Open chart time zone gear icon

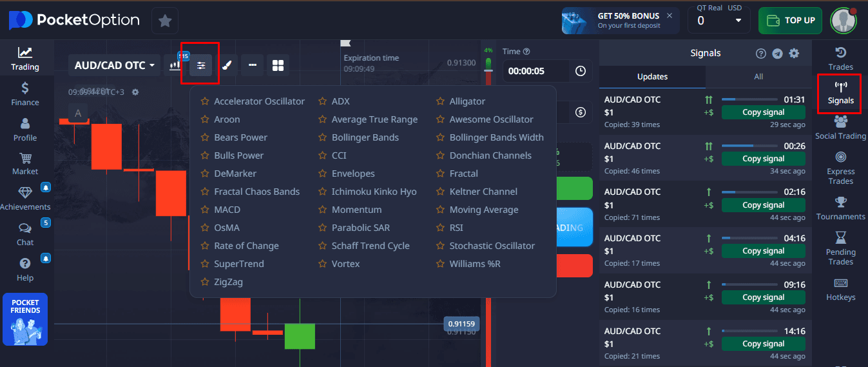[135, 92]
